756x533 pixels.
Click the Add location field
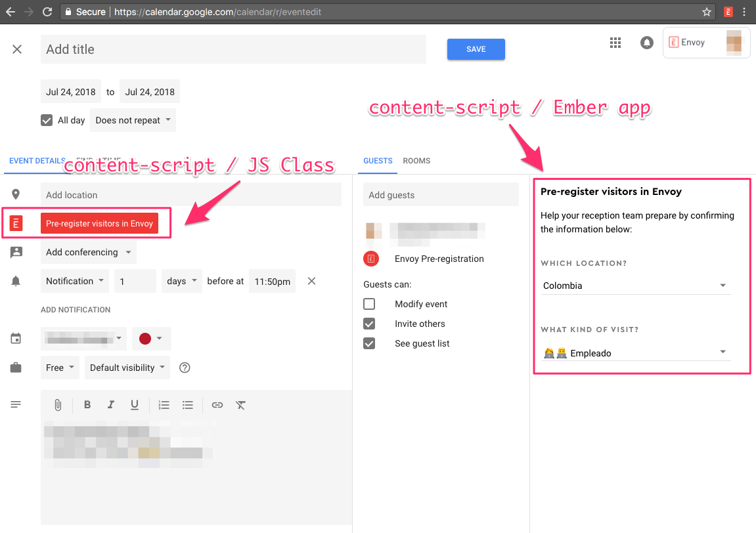pos(191,195)
